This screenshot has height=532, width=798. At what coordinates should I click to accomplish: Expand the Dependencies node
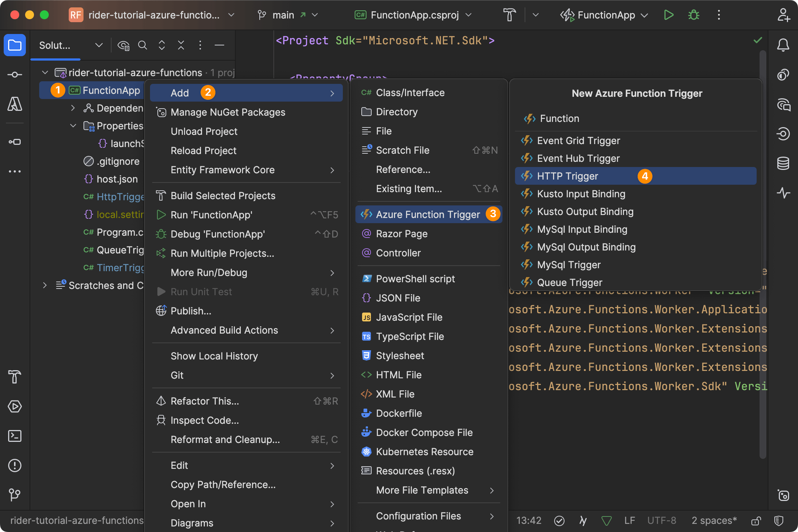73,108
